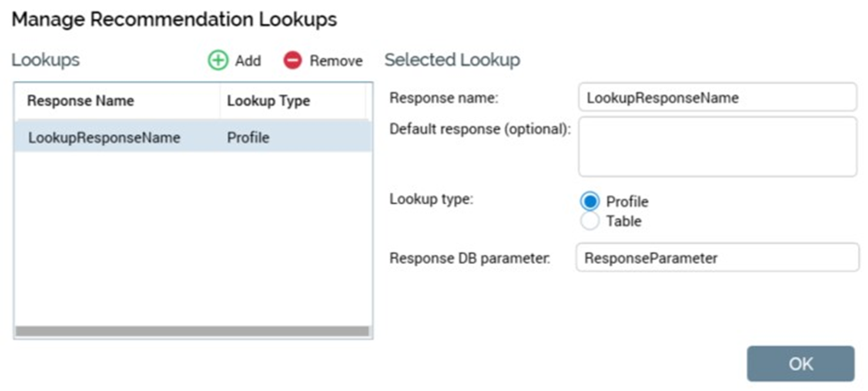Screen dimensions: 868x391
Task: Select the Profile radio button
Action: click(x=590, y=201)
